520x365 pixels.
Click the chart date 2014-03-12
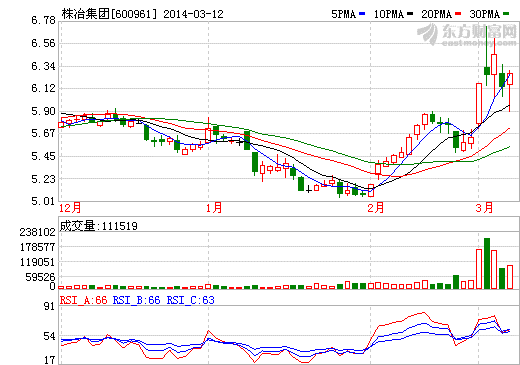193,14
